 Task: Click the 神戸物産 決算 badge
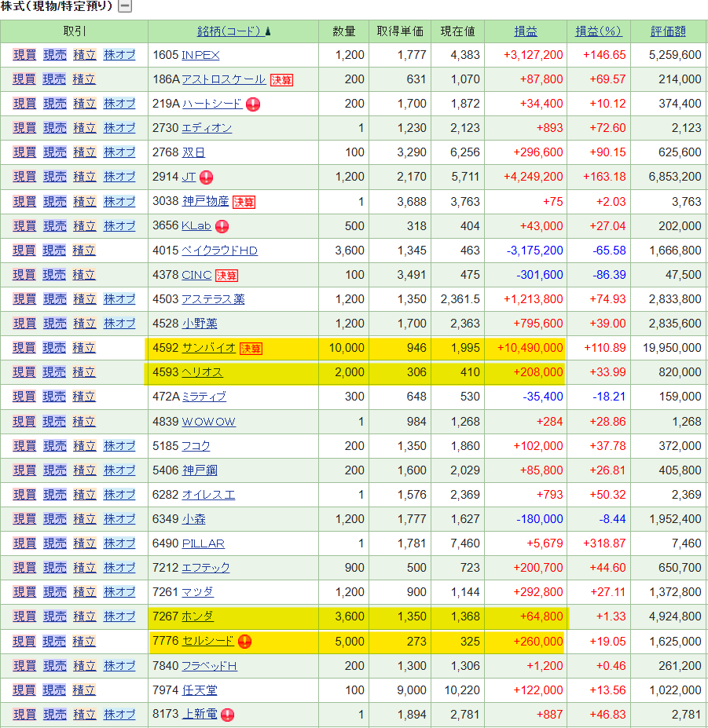click(244, 202)
